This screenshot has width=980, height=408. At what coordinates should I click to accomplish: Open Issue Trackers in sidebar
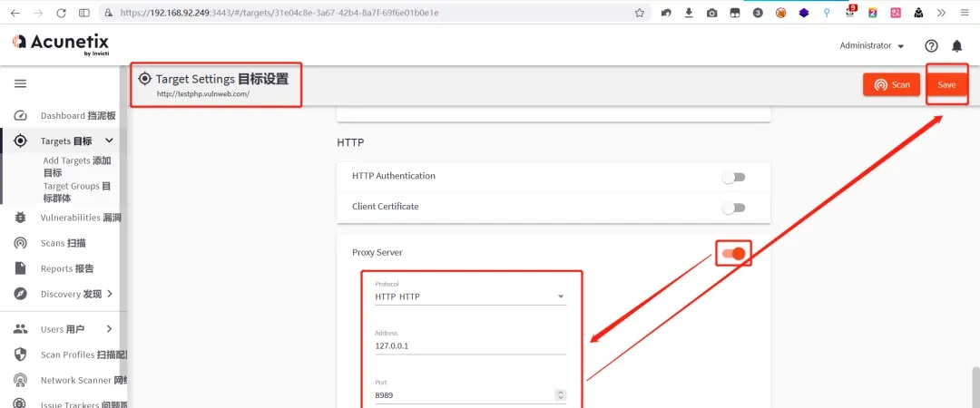pos(83,403)
